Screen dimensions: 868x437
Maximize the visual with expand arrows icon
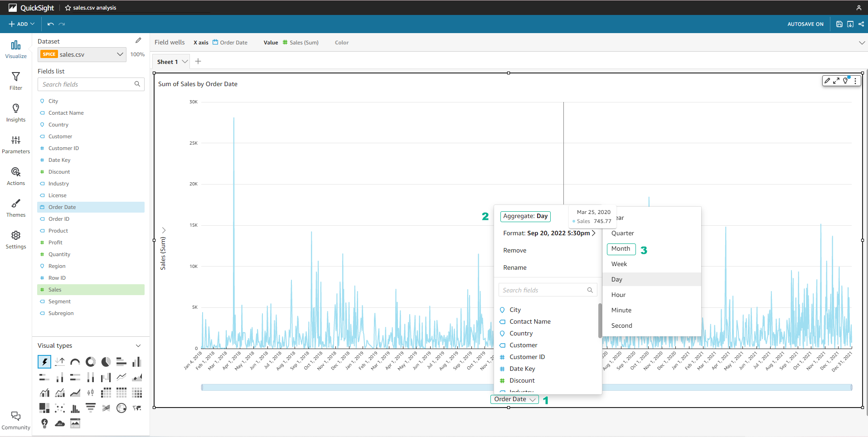tap(836, 81)
